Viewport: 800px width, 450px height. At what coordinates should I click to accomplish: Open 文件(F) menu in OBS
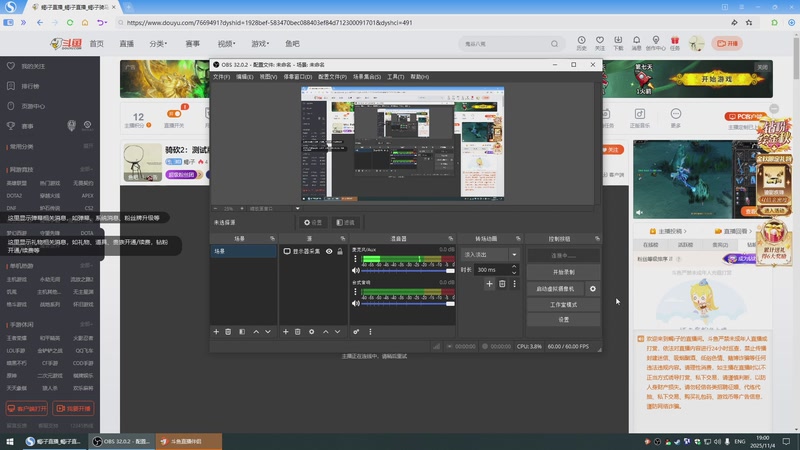221,77
